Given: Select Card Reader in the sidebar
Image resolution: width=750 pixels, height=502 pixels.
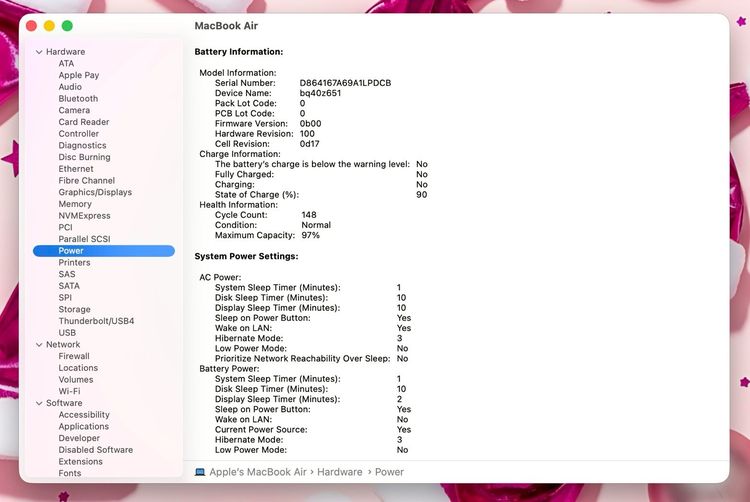Looking at the screenshot, I should pos(84,122).
